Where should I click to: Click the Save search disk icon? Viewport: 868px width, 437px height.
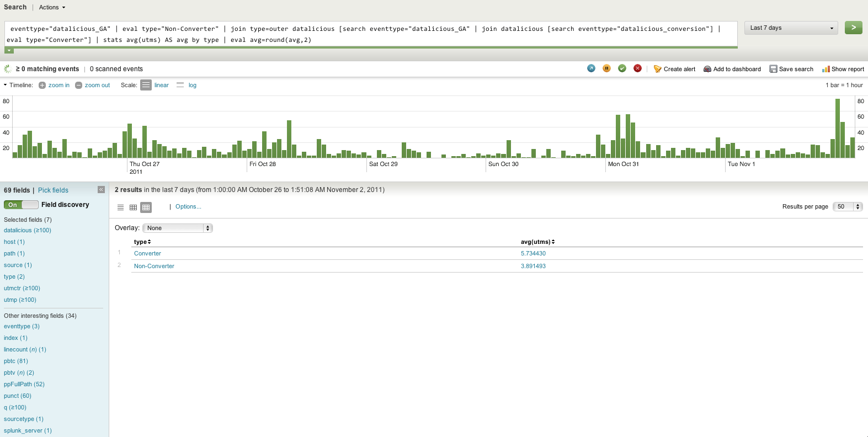pos(773,69)
